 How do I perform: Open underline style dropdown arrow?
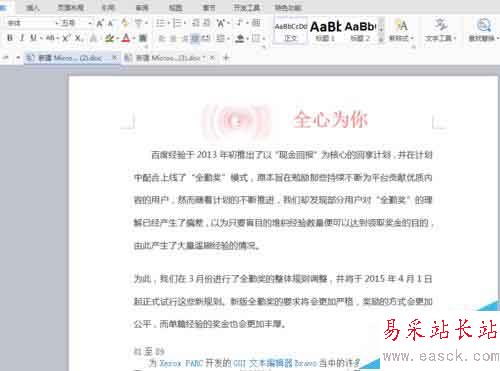[41, 38]
